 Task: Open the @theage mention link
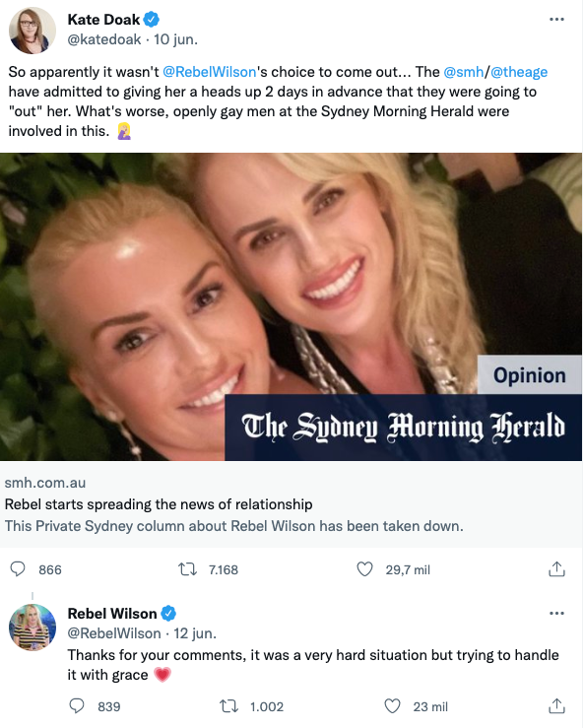click(x=519, y=72)
